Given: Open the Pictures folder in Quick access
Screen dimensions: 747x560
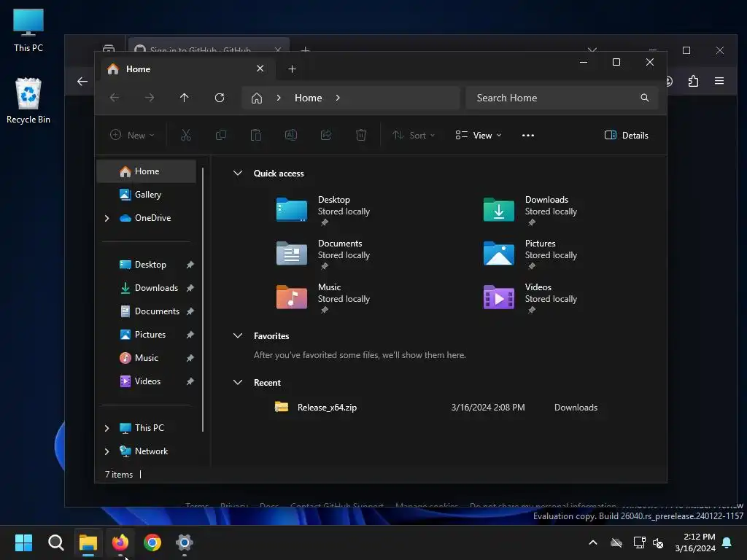Looking at the screenshot, I should (x=531, y=253).
